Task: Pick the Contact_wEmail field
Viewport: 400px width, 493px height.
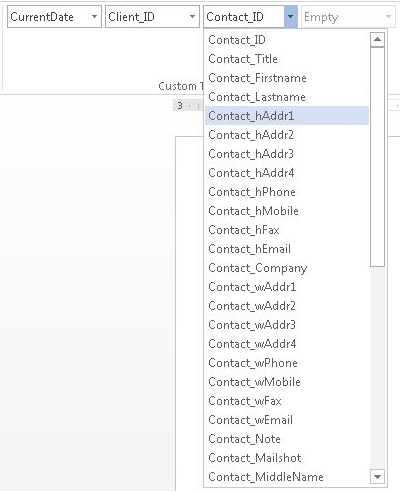Action: (x=287, y=420)
